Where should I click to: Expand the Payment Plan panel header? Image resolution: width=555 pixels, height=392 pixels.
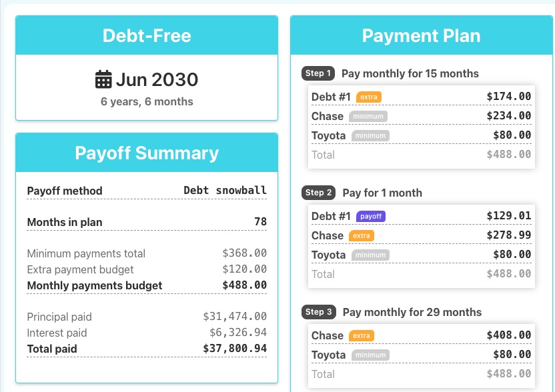click(x=421, y=35)
